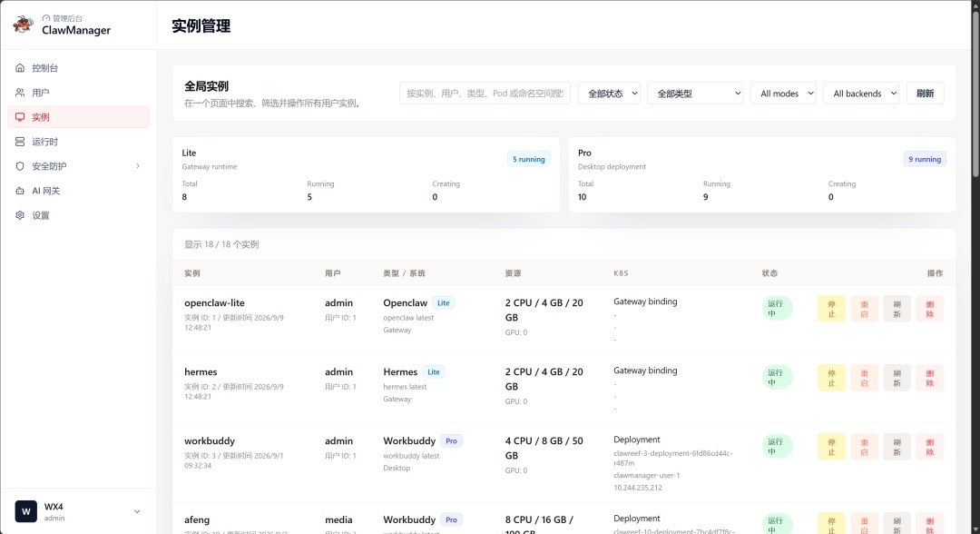Refresh the openclaw-lite instance row
The image size is (980, 534).
897,309
